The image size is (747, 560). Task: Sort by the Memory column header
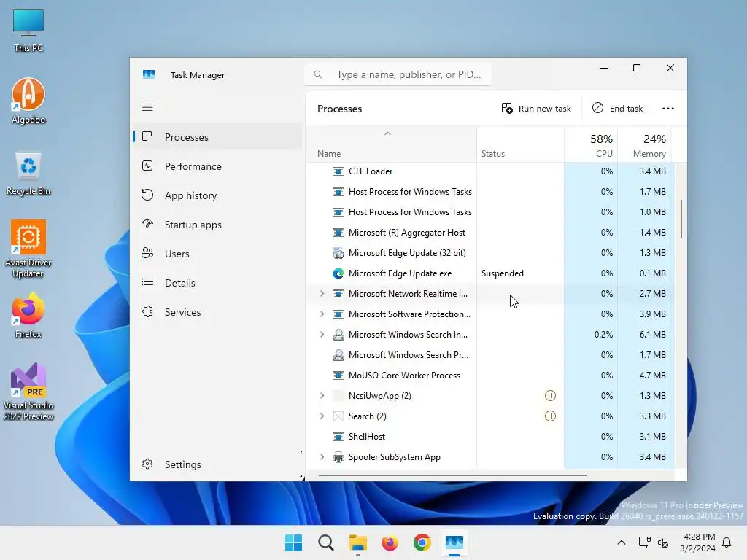644,144
